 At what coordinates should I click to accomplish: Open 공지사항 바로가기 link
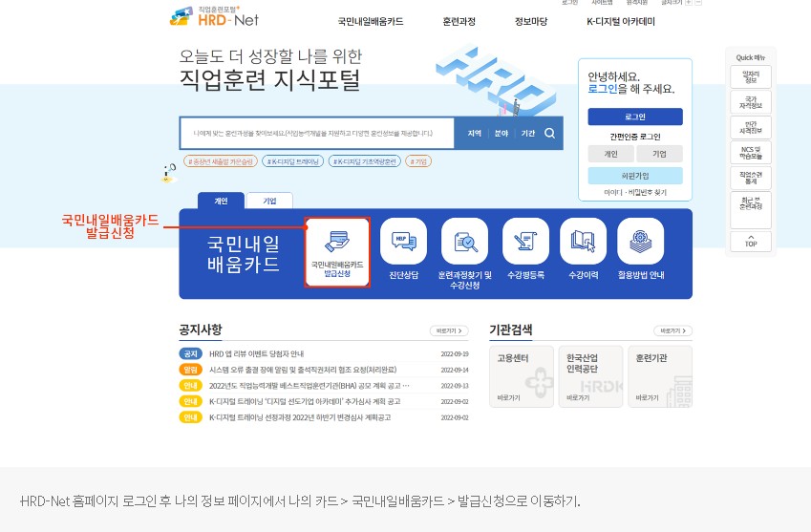pyautogui.click(x=449, y=330)
